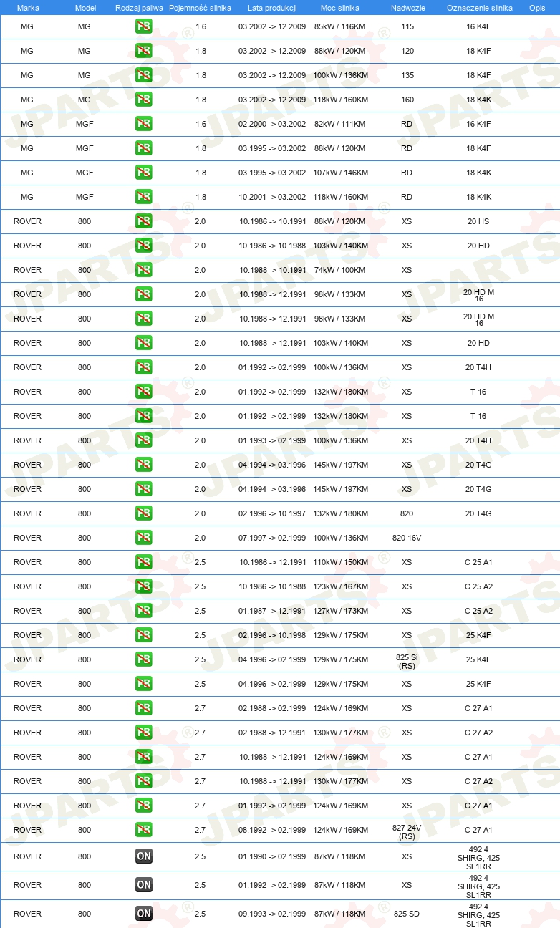Select PB icon in the 820 16V row

144,538
